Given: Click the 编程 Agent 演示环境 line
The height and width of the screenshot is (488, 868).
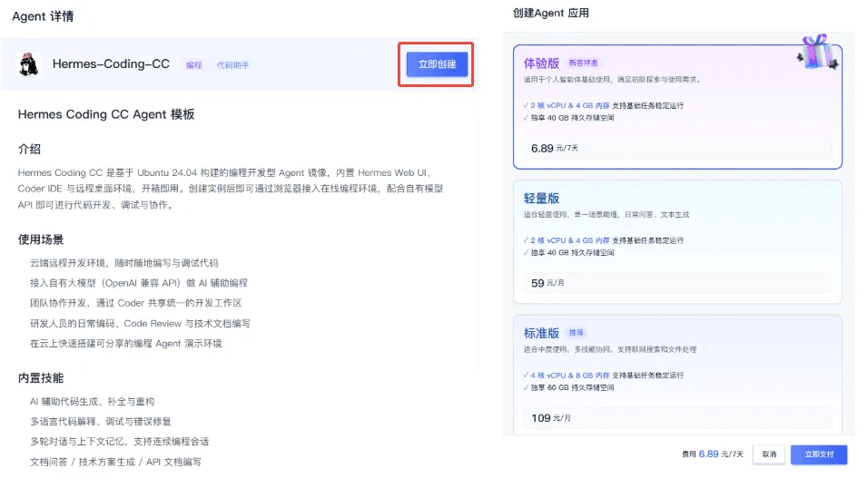Looking at the screenshot, I should [x=125, y=344].
